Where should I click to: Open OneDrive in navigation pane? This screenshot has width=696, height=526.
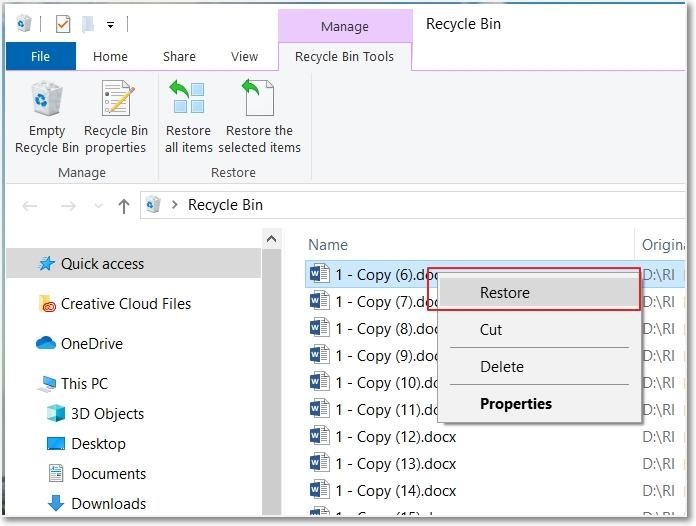click(x=92, y=344)
